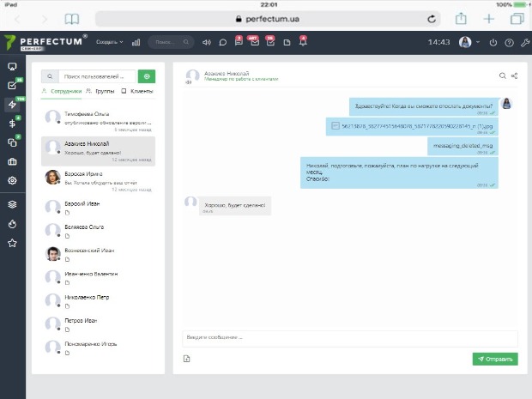
Task: Switch to the Группы tab
Action: pyautogui.click(x=100, y=91)
